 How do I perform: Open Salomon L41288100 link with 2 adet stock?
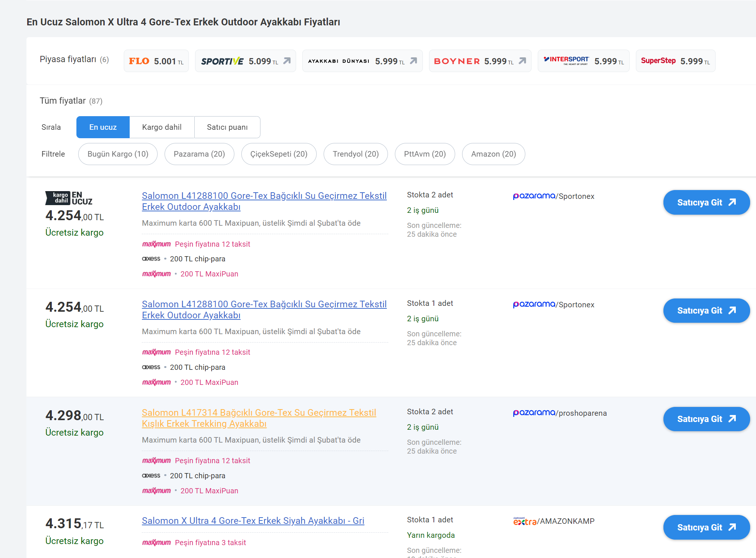264,201
